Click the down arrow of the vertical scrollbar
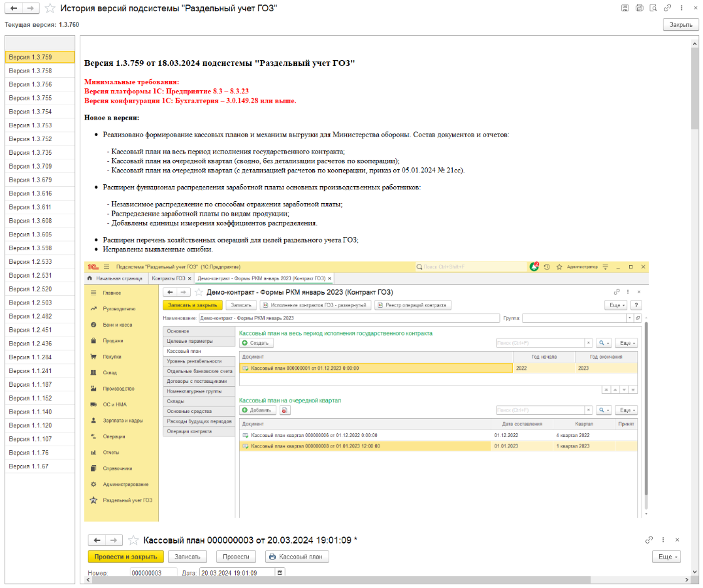The image size is (703, 588). coord(695,572)
